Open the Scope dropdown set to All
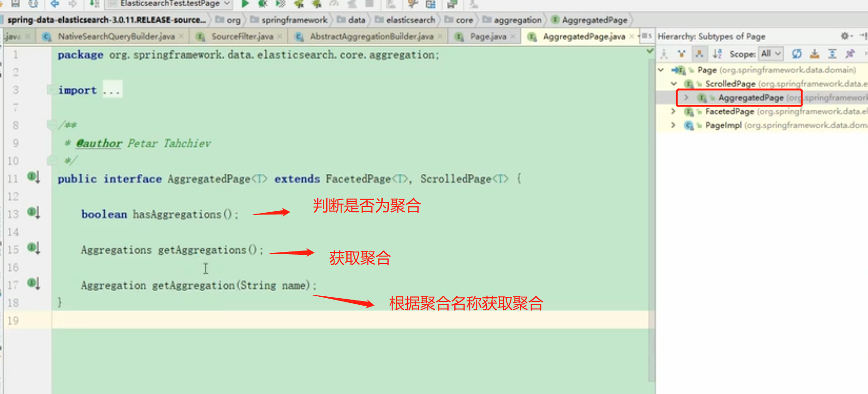868x394 pixels. coord(771,54)
